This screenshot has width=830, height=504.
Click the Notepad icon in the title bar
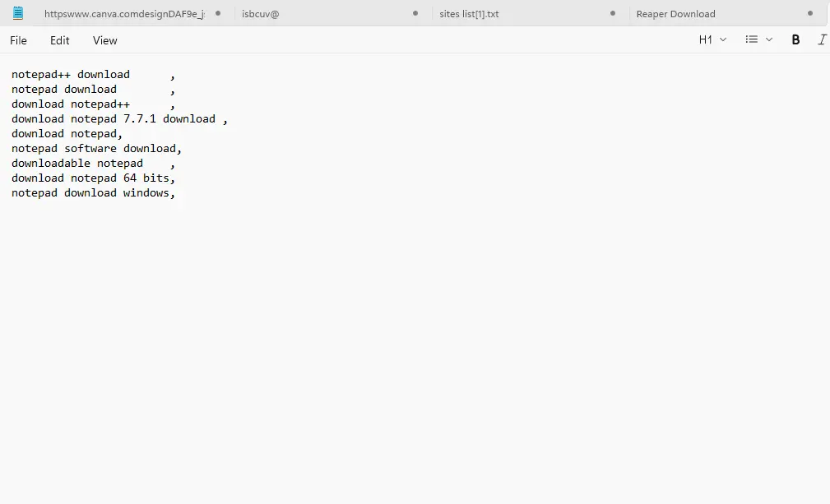point(18,13)
